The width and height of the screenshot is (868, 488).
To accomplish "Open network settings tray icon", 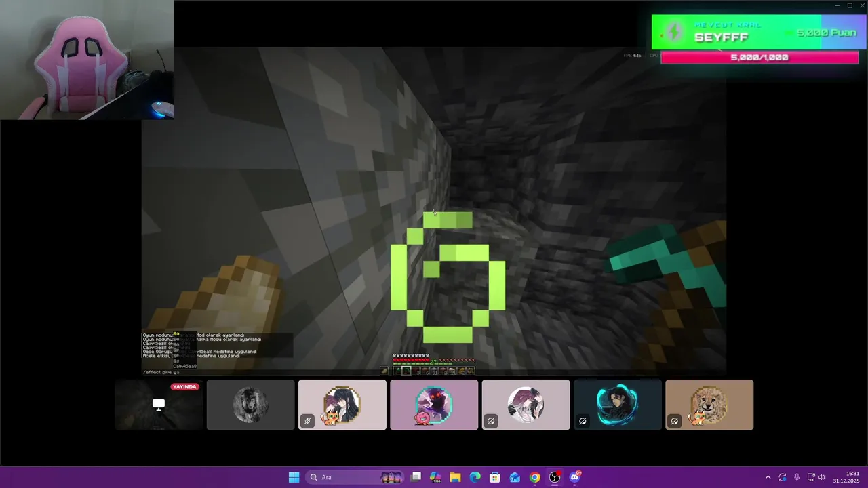I will coord(811,477).
